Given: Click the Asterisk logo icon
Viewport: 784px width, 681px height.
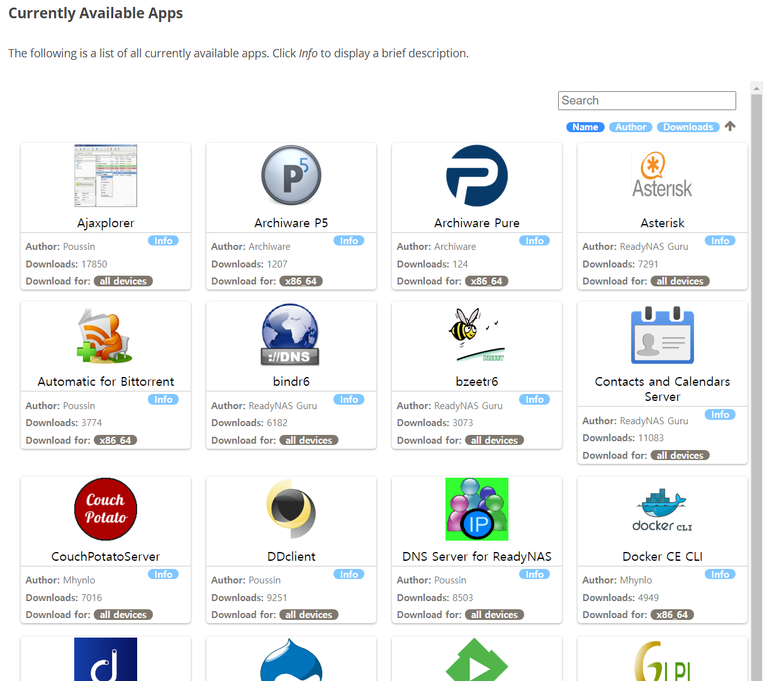Looking at the screenshot, I should coord(663,176).
